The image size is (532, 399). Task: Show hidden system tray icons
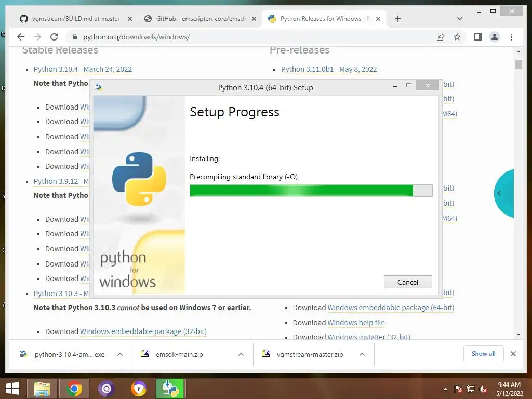click(x=445, y=389)
